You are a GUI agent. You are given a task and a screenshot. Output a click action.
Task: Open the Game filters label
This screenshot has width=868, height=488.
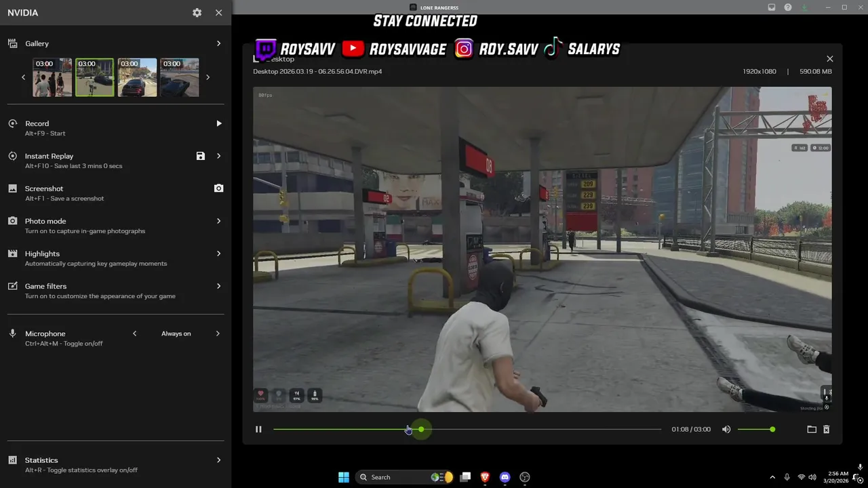click(45, 286)
